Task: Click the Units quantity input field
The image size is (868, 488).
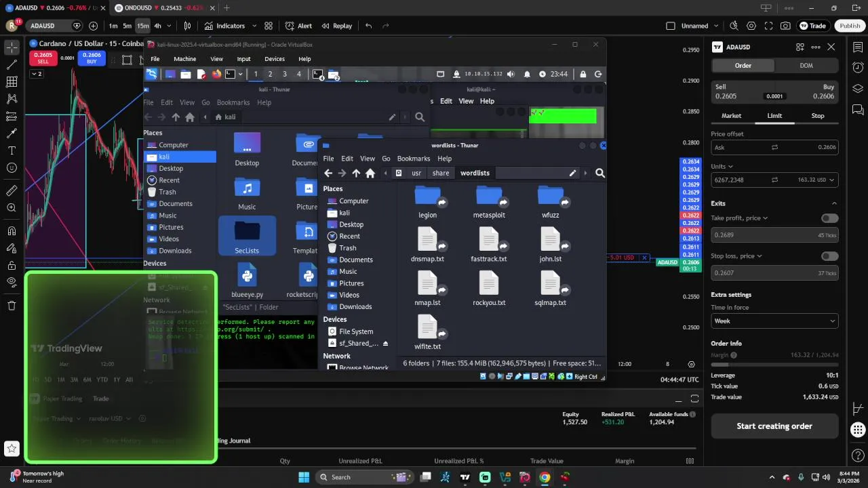Action: coord(739,180)
